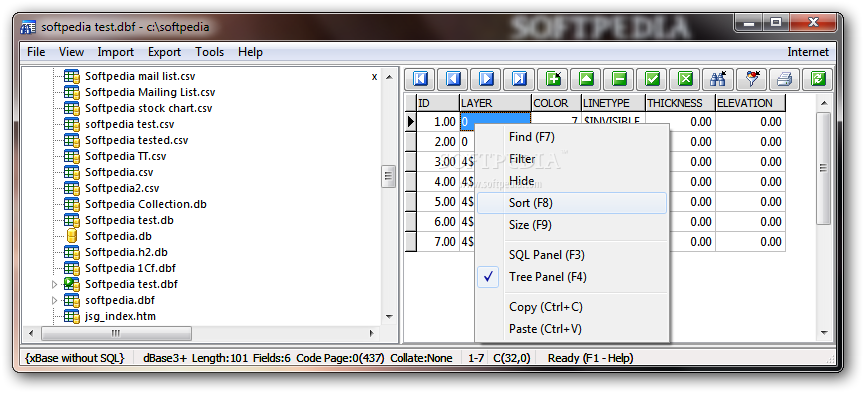The height and width of the screenshot is (393, 864).
Task: Click the table icon of Softpedia mail list.csv
Action: 72,76
